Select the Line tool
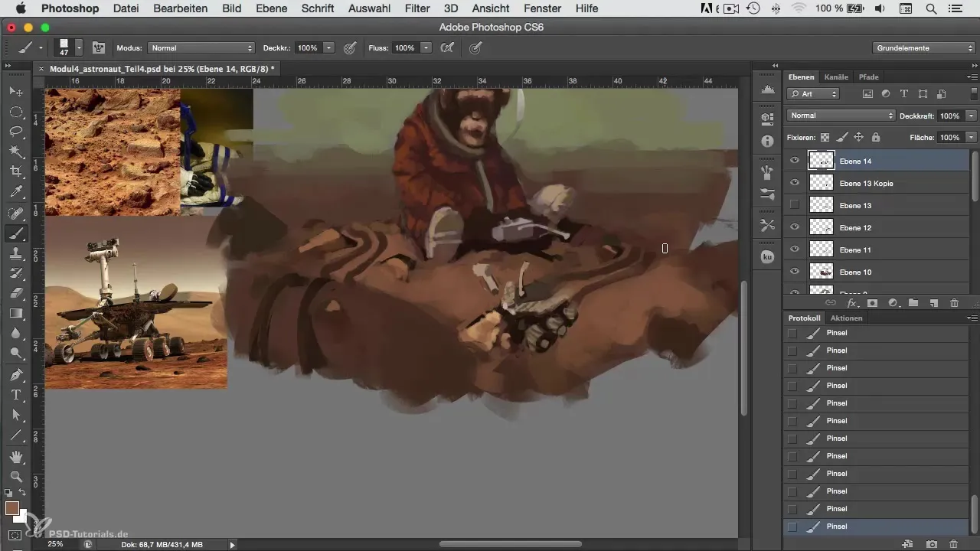The height and width of the screenshot is (551, 980). [16, 435]
